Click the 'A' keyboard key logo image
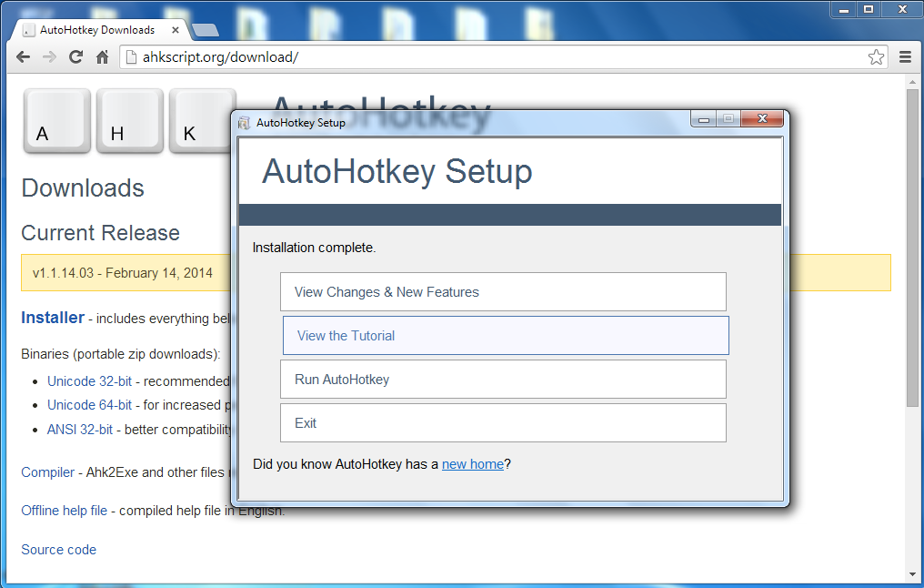 (56, 119)
